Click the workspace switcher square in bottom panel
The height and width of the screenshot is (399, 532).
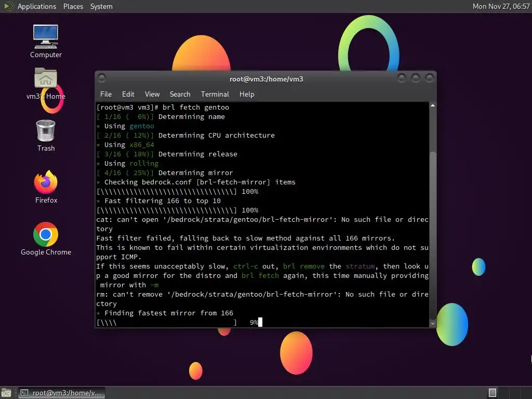coord(493,393)
